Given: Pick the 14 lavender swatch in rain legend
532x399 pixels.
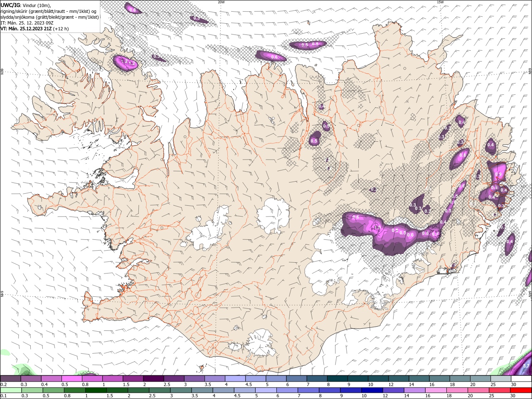Looking at the screenshot, I should (x=415, y=390).
